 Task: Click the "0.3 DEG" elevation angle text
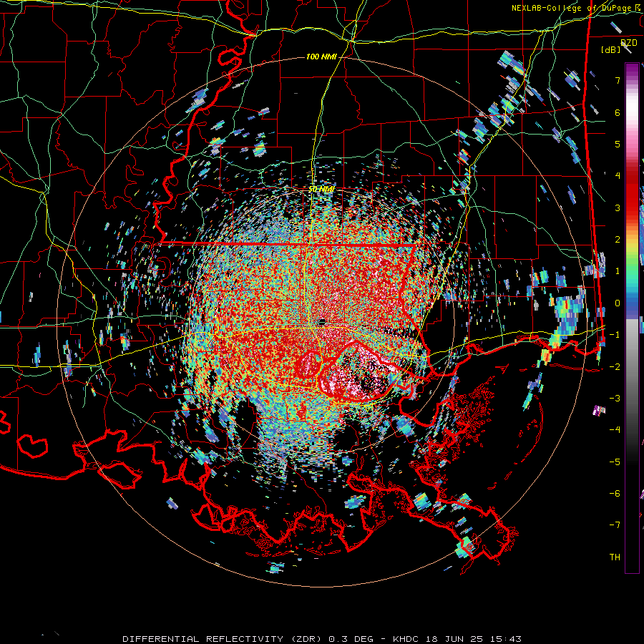(x=351, y=639)
